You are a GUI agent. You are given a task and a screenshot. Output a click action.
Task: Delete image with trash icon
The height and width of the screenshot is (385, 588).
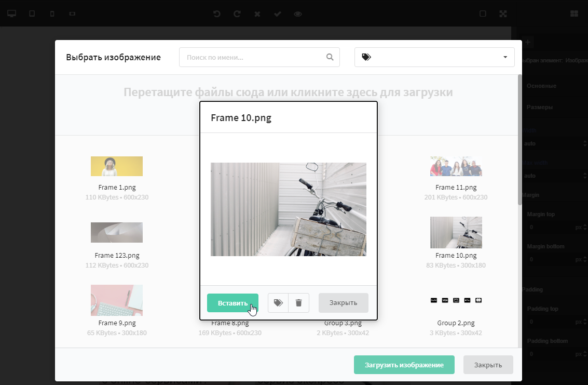(299, 303)
